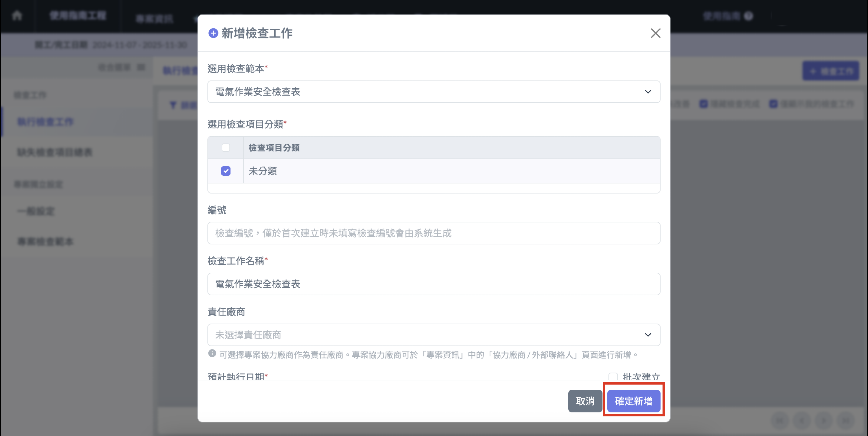The width and height of the screenshot is (868, 436).
Task: Close the 新增檢查工作 dialog with X
Action: (655, 33)
